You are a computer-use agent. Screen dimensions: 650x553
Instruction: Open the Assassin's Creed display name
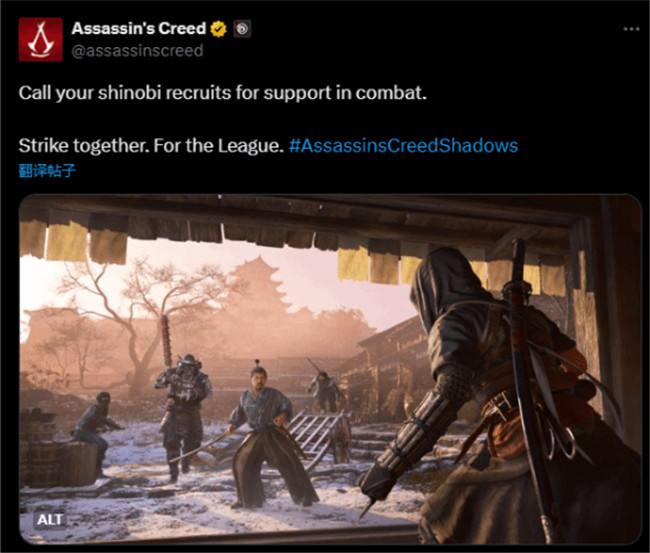138,28
